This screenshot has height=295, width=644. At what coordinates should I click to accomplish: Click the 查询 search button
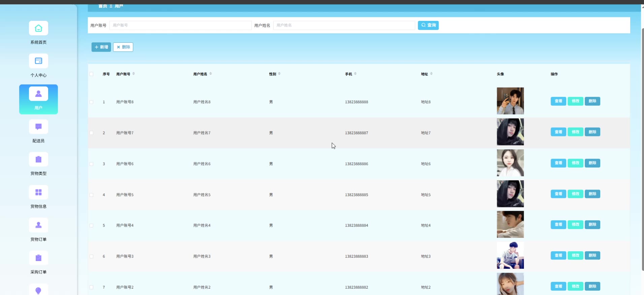[428, 25]
